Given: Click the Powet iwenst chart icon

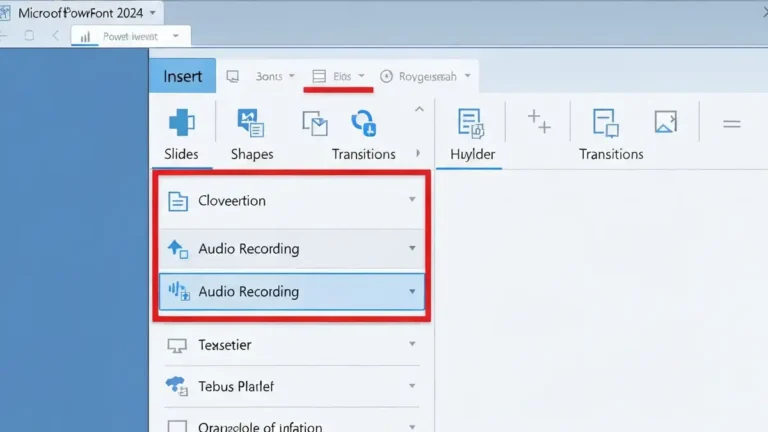Looking at the screenshot, I should coord(85,37).
